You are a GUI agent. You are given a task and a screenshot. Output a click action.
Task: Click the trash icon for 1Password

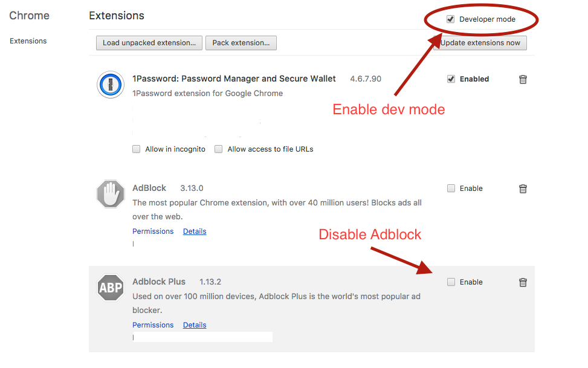click(x=523, y=79)
